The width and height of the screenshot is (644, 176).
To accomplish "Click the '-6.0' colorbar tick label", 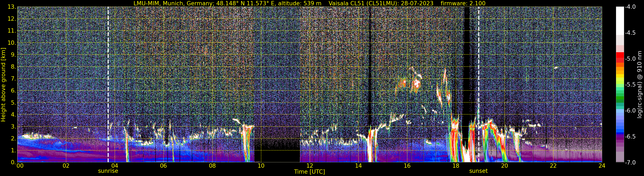I will click(630, 111).
